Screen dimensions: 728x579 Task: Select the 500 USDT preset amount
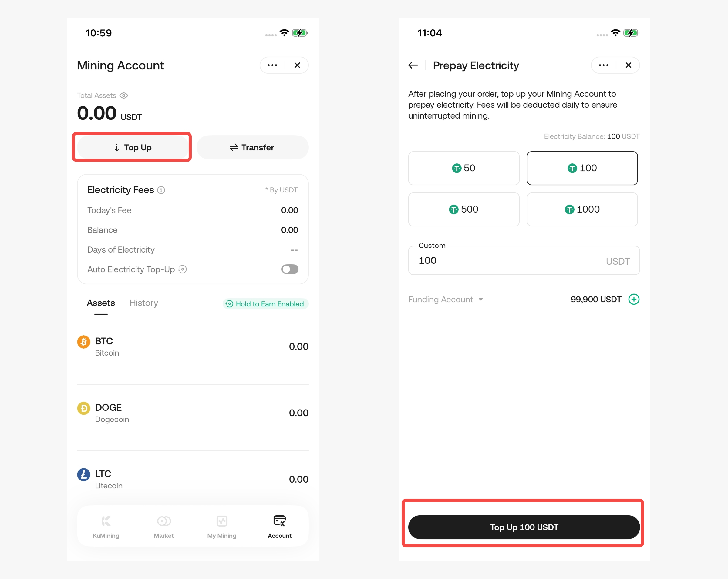point(463,209)
